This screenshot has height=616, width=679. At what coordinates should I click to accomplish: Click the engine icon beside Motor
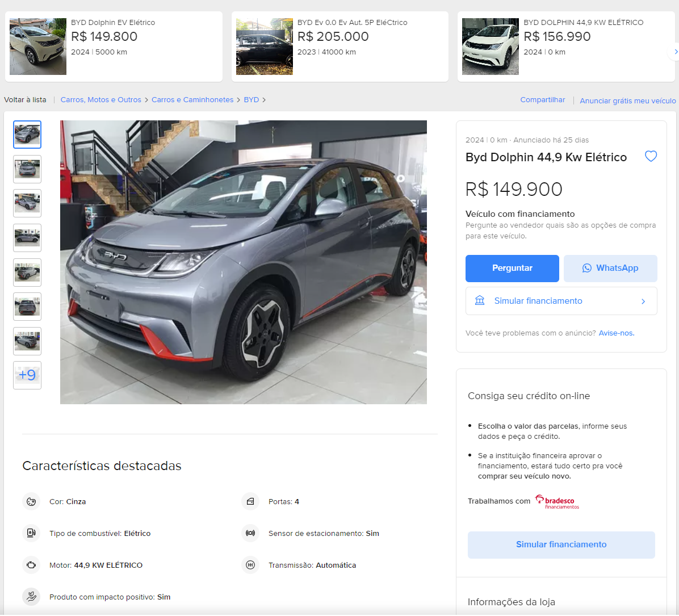[x=31, y=565]
